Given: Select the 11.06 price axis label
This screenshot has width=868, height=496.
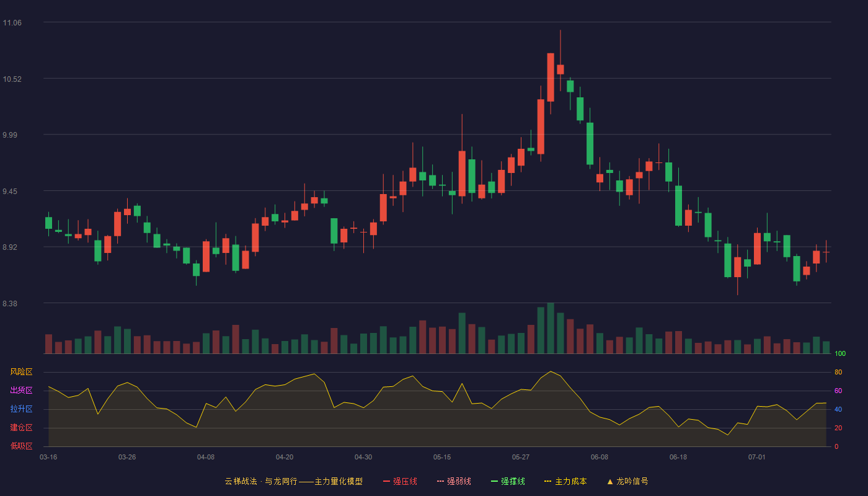Looking at the screenshot, I should [x=12, y=23].
